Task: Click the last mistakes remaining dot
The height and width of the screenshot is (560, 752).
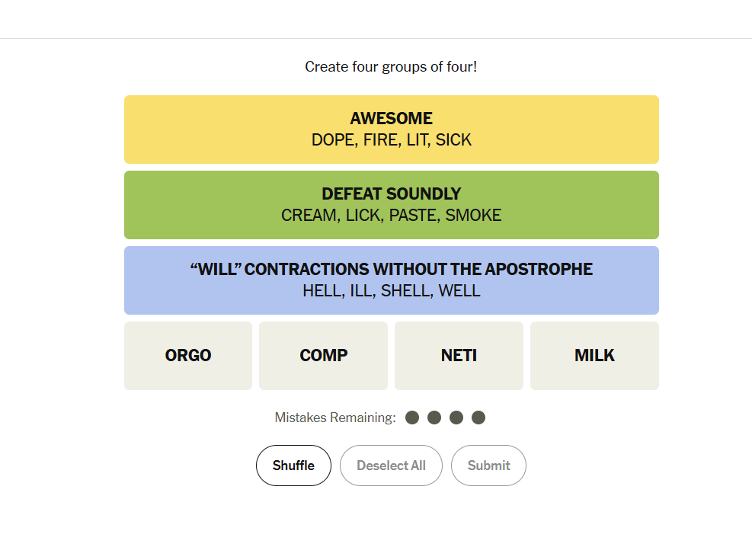Action: tap(478, 418)
